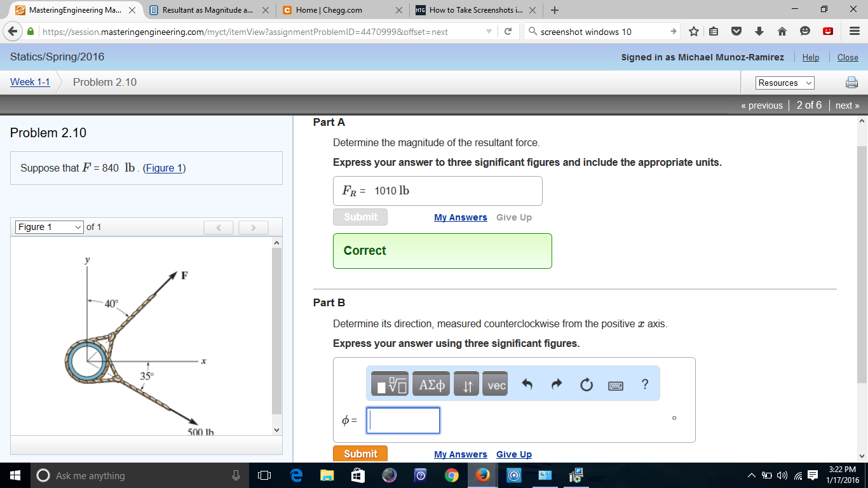
Task: Expand the Resources dropdown
Action: coord(785,83)
